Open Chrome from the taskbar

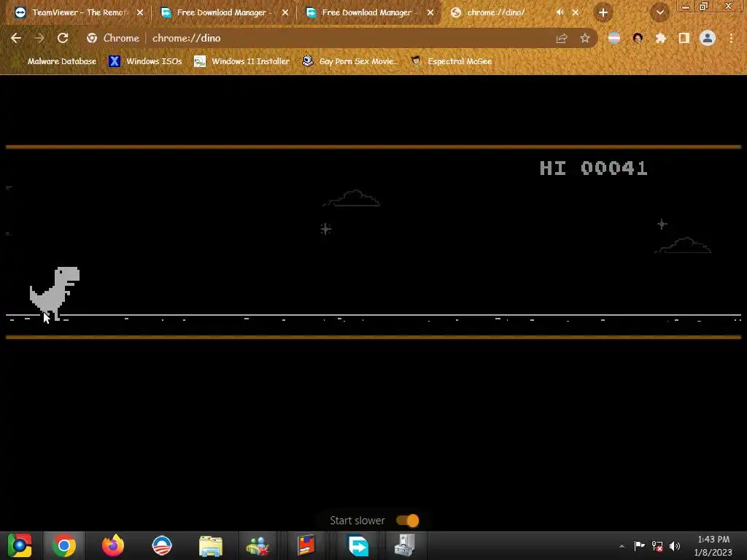click(x=64, y=545)
